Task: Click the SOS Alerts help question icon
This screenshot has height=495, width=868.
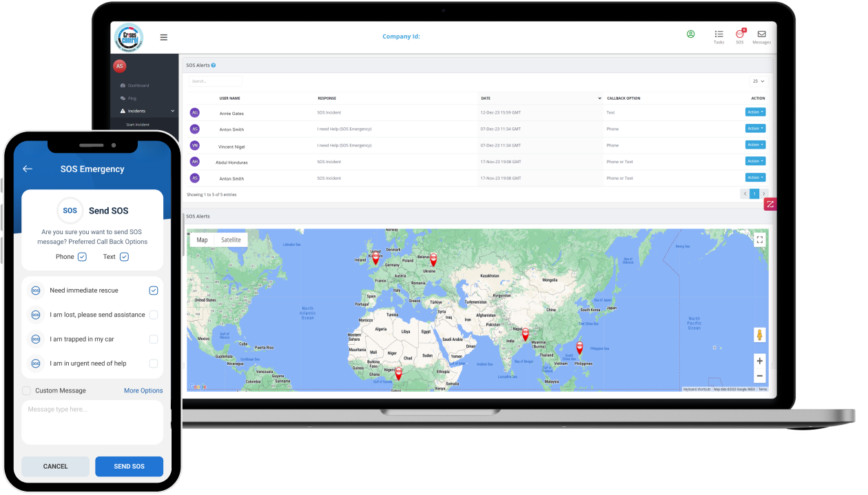Action: click(214, 65)
